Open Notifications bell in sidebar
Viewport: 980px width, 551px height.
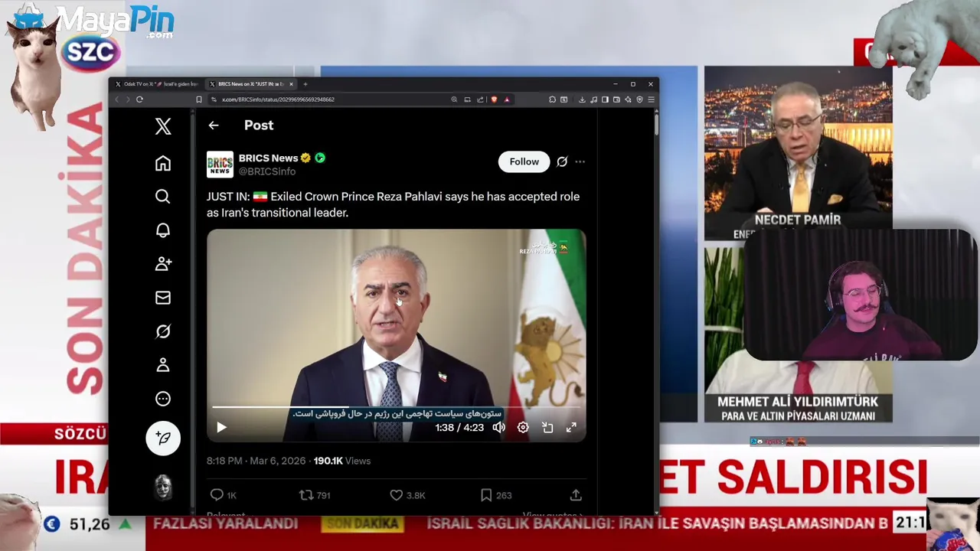[163, 230]
